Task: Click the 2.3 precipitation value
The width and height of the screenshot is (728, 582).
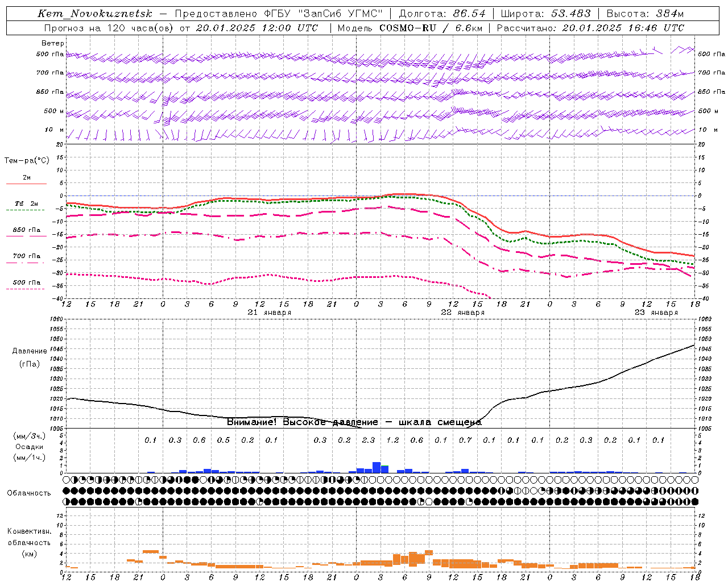Action: (x=369, y=440)
